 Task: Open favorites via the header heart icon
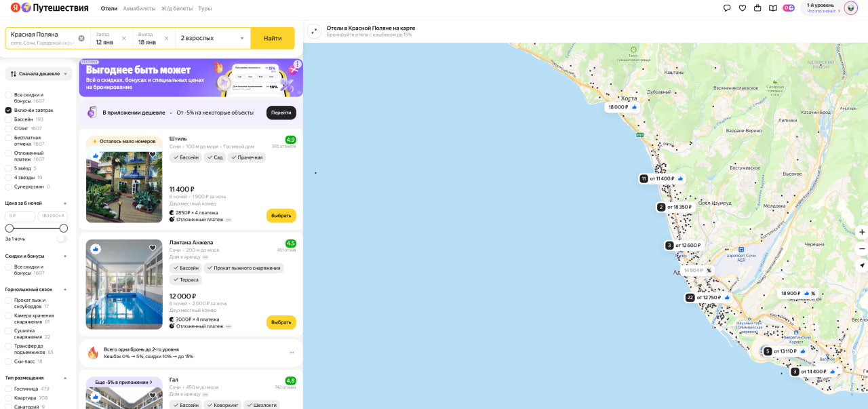tap(743, 8)
